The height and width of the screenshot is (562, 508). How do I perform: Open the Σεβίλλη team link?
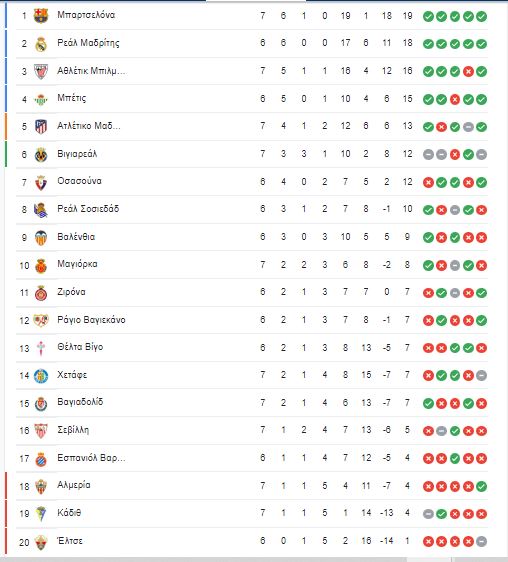[73, 430]
